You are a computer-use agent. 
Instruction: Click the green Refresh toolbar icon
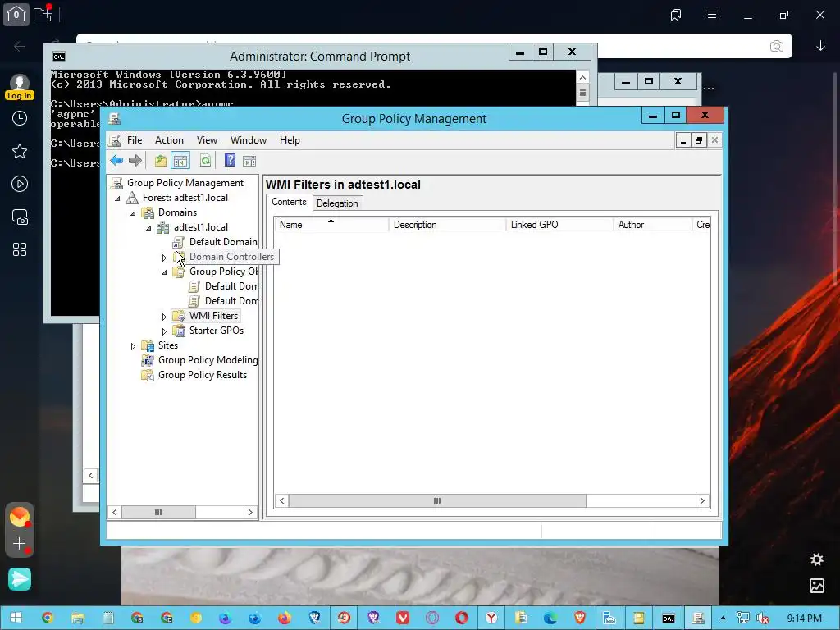(x=205, y=161)
